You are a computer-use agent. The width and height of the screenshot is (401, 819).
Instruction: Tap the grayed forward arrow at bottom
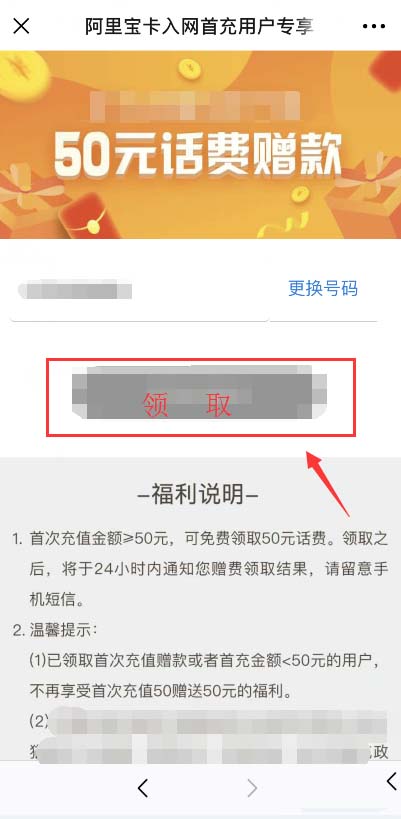pos(252,788)
